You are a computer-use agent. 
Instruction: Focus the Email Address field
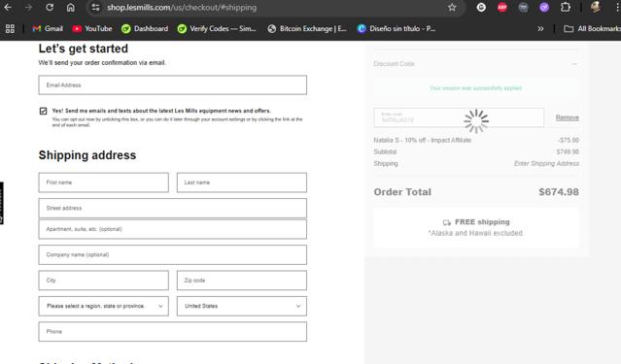173,85
